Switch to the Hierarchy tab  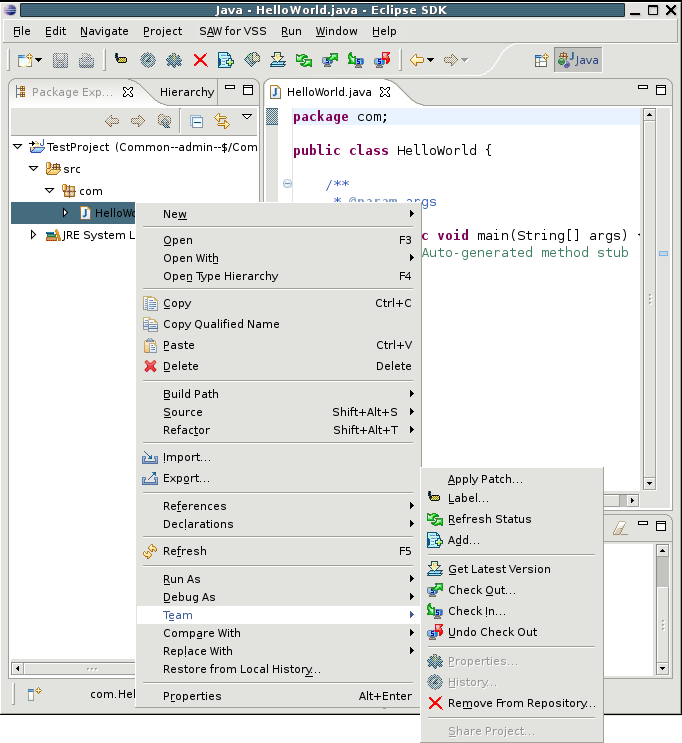(187, 92)
